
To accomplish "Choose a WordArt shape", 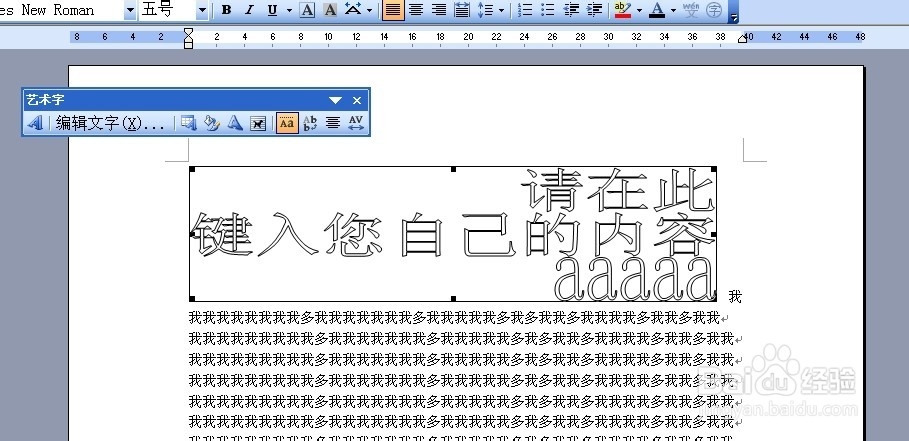I will tap(235, 123).
